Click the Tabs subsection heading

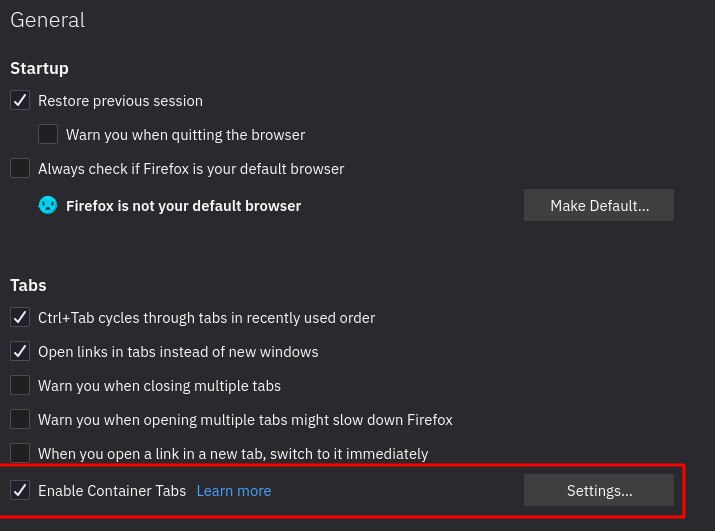pyautogui.click(x=28, y=285)
